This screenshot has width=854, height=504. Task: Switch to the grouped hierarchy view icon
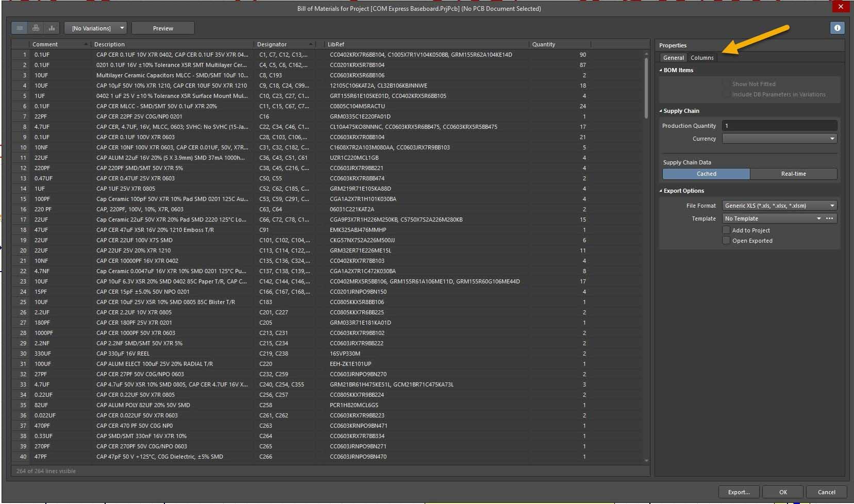36,28
